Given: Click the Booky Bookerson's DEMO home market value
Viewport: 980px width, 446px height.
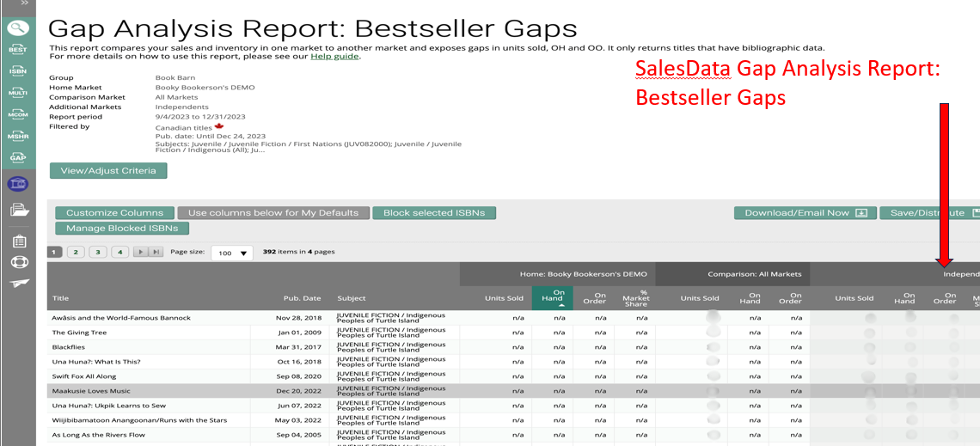Looking at the screenshot, I should coord(205,88).
